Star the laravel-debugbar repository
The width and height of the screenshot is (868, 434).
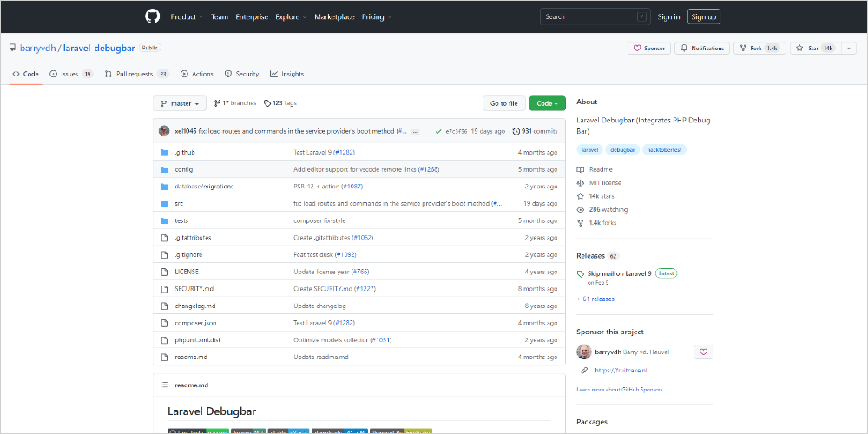[x=815, y=48]
